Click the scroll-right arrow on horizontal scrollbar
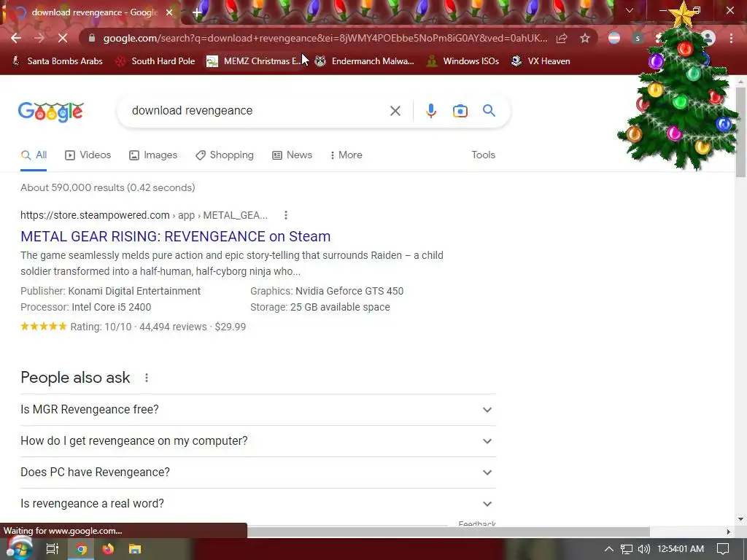The image size is (747, 560). [728, 532]
